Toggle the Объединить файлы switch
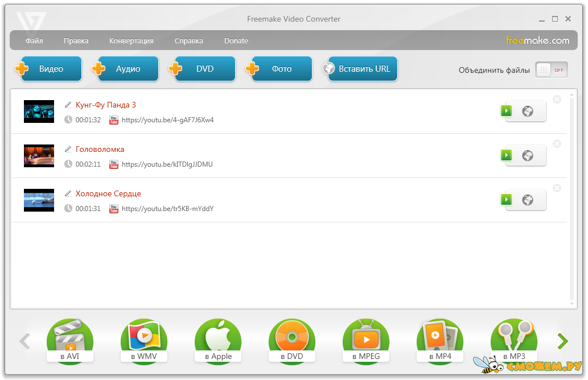The image size is (588, 380). (x=551, y=70)
